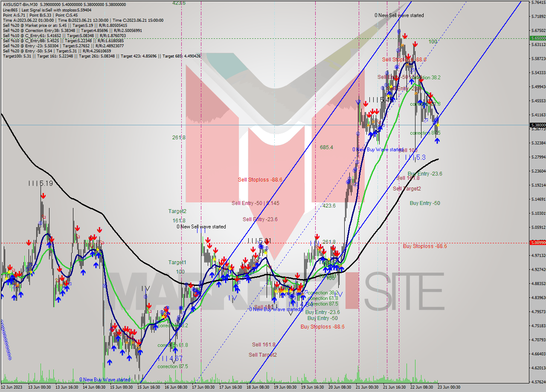Click the 'Sell Entry -50 | 5.145' label
Image resolution: width=546 pixels, height=392 pixels.
[256, 203]
